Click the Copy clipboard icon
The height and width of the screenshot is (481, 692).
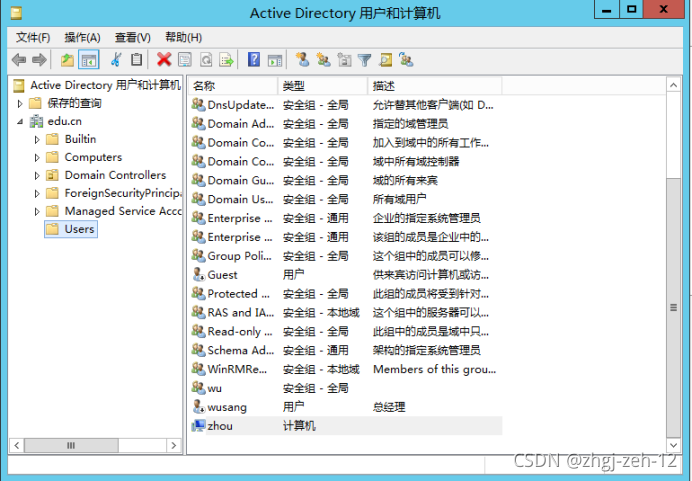tap(137, 60)
